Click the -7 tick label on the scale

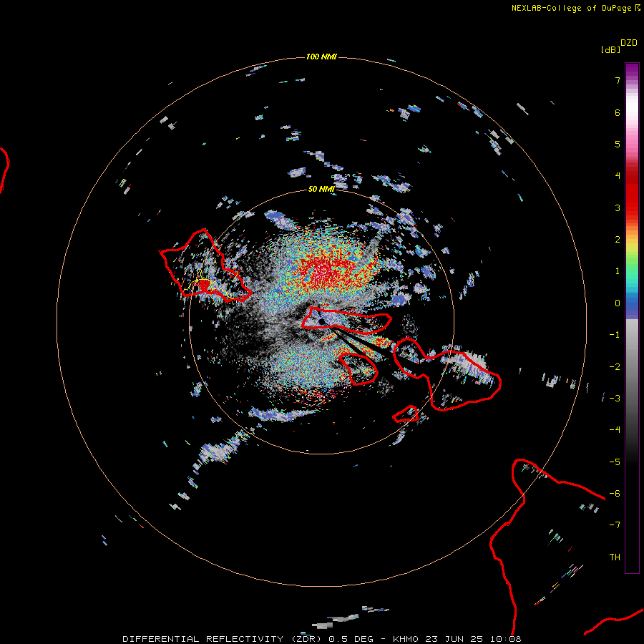point(615,525)
